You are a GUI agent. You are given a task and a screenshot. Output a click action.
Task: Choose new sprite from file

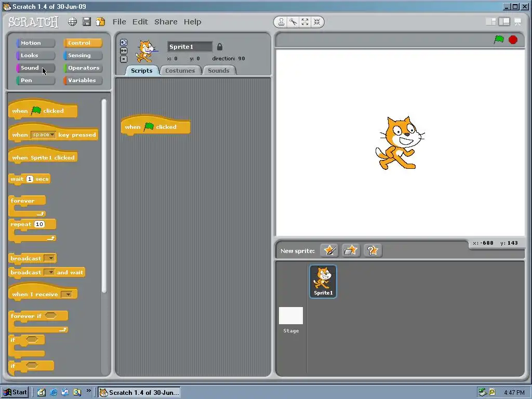point(351,251)
